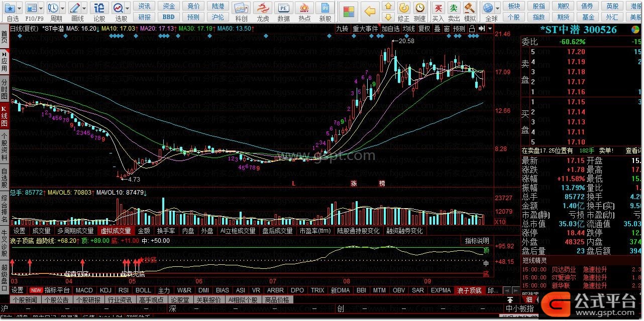Run the 测速 speed test clock icon
644x321 pixels.
coord(420,8)
